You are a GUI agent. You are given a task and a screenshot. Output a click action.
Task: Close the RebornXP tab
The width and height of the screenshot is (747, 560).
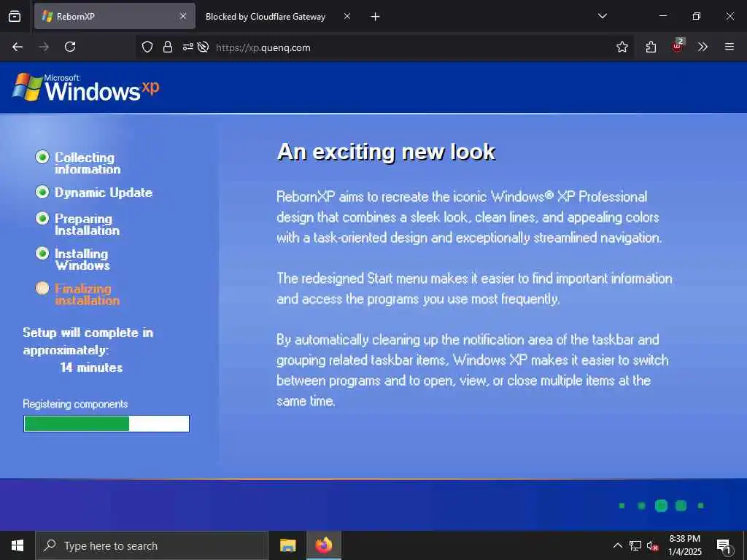coord(183,16)
